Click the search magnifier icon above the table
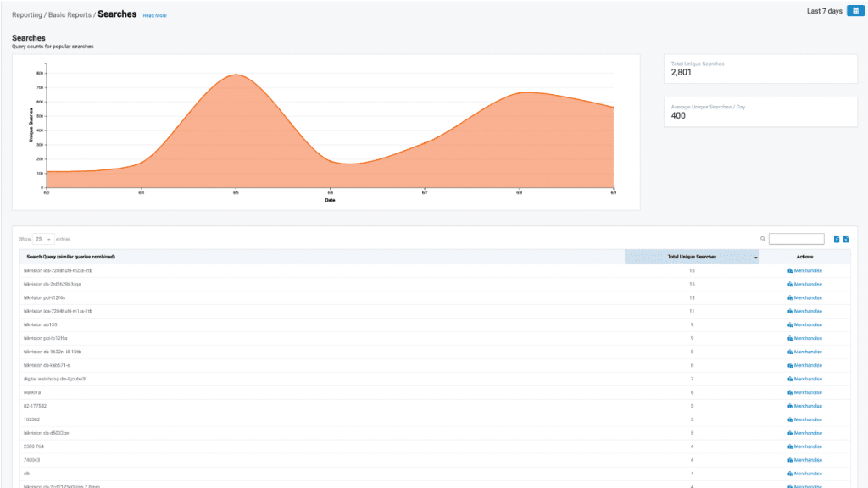This screenshot has width=868, height=488. click(765, 238)
